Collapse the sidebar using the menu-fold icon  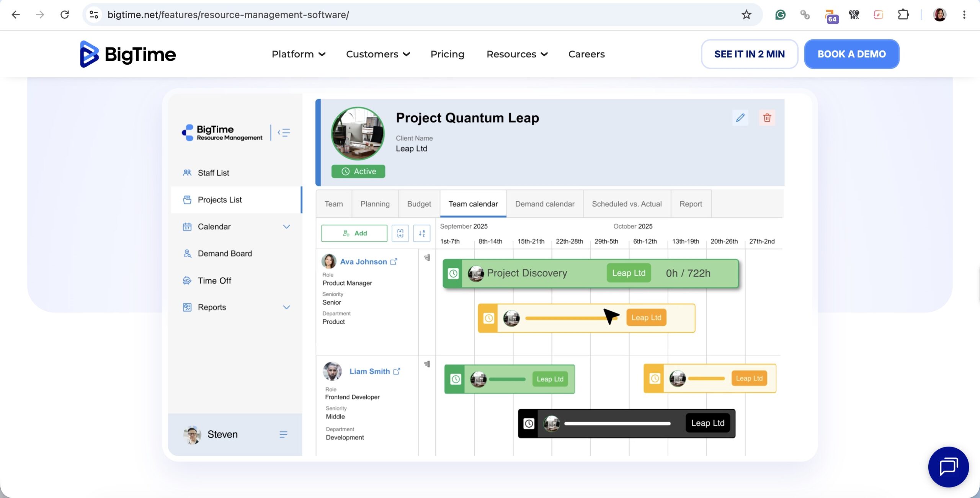click(284, 132)
